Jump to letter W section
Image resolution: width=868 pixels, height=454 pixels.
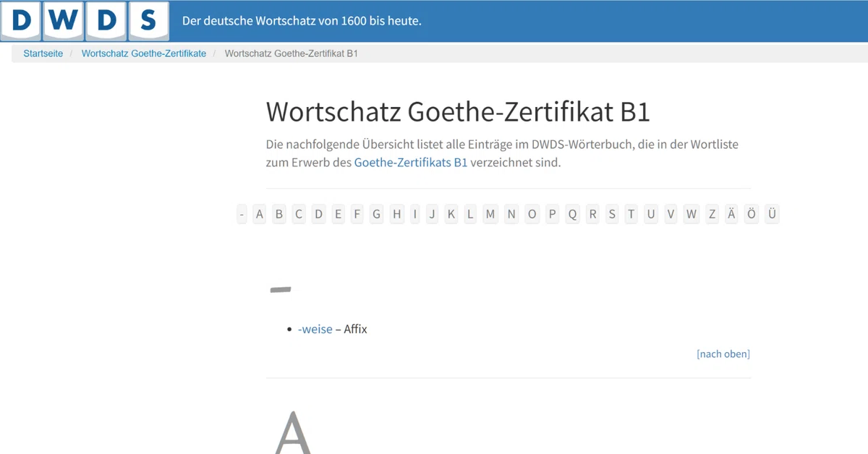(x=692, y=214)
